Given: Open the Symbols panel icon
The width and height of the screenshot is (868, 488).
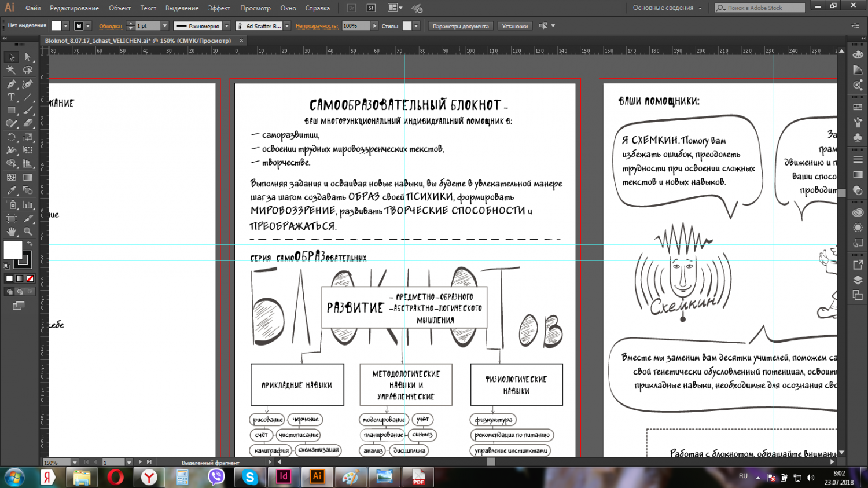Looking at the screenshot, I should (858, 137).
